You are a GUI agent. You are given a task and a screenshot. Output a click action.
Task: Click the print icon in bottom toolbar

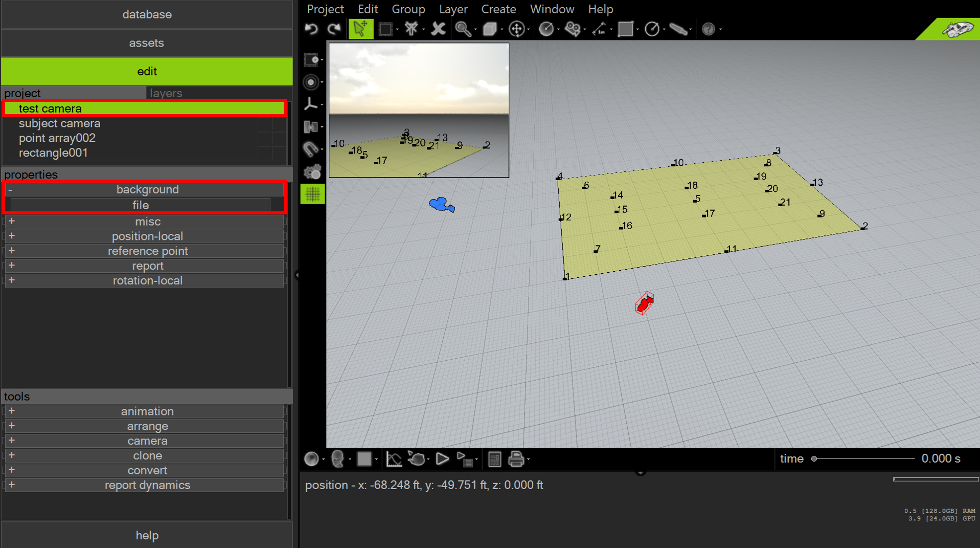pos(516,459)
